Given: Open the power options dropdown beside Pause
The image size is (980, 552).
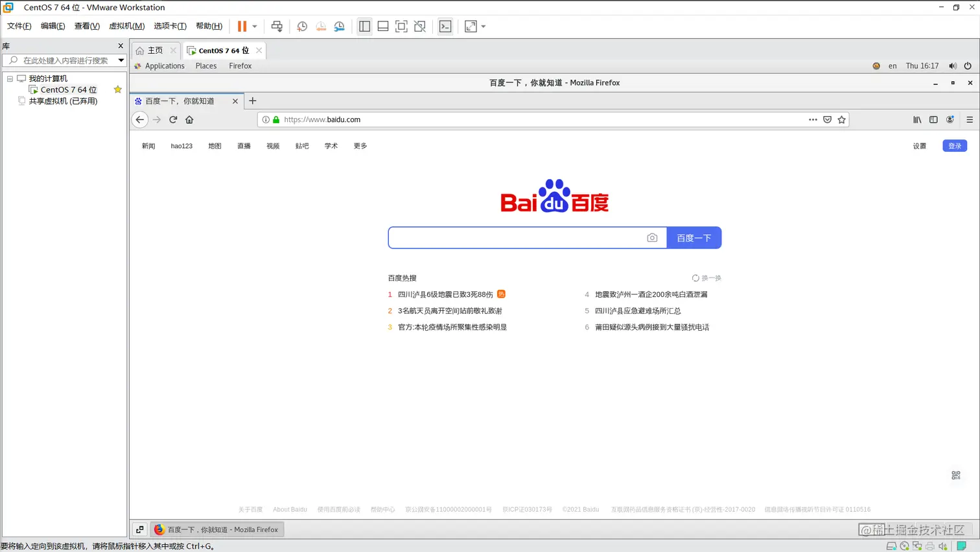Looking at the screenshot, I should pyautogui.click(x=255, y=27).
